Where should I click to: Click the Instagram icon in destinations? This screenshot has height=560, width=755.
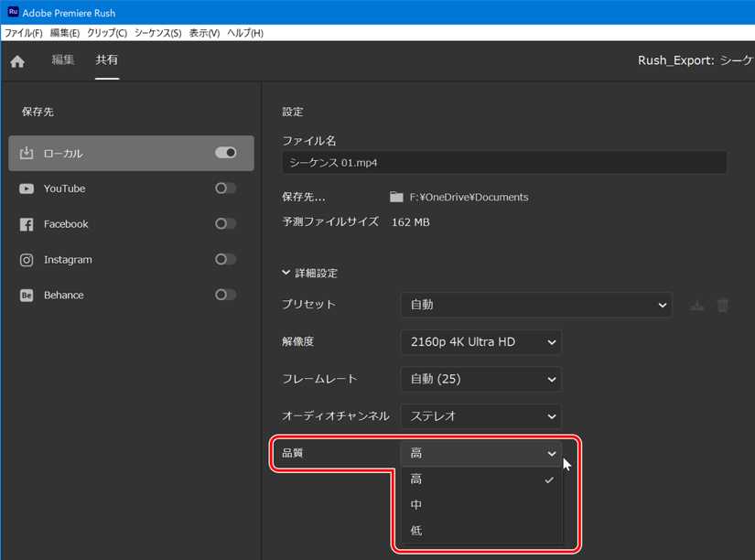click(27, 260)
